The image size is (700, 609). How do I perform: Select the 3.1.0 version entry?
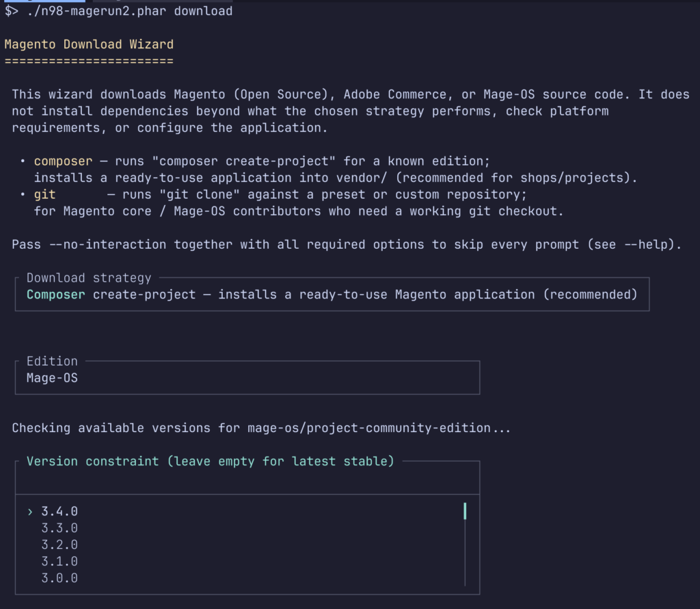tap(59, 561)
